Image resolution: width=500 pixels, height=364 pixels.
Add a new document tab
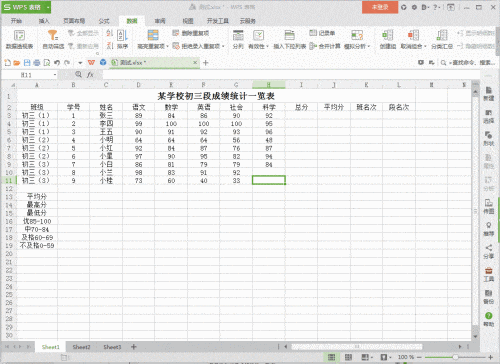[x=206, y=63]
